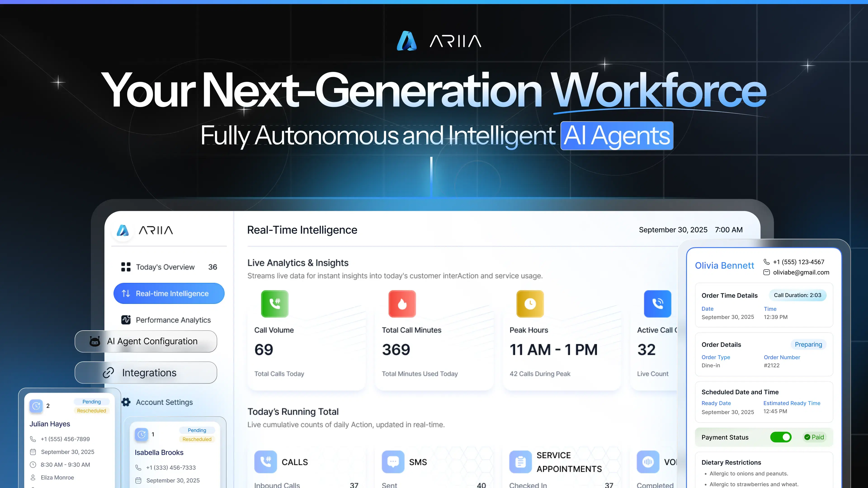Click the Performance Analytics chart icon

click(126, 320)
